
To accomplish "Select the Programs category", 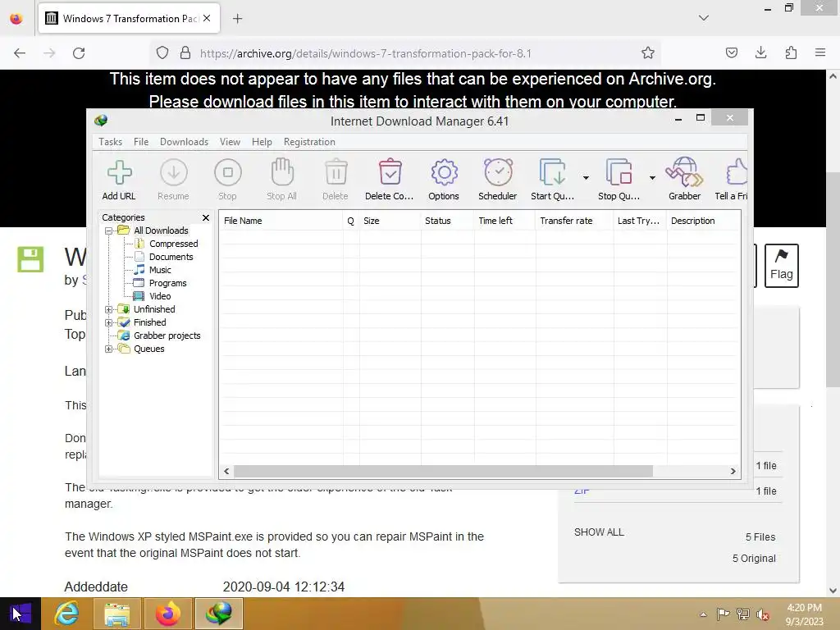I will tap(167, 283).
